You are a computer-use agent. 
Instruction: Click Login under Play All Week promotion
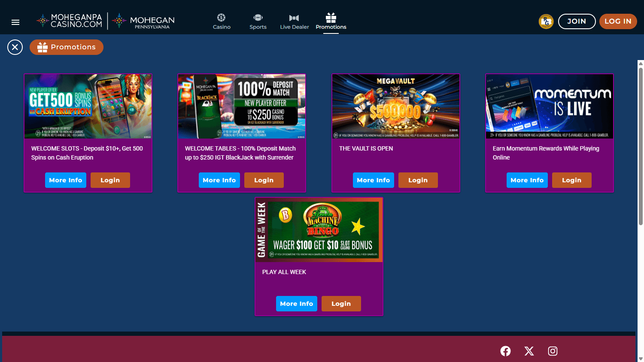(x=341, y=303)
